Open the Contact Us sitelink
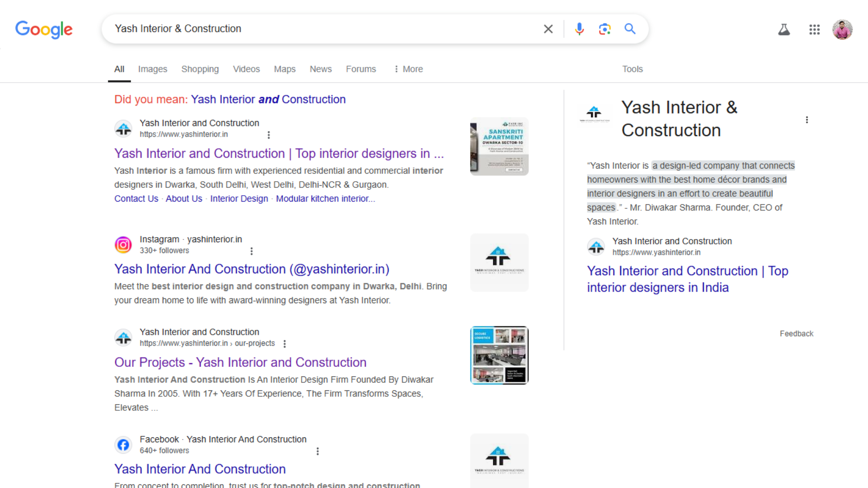 pos(136,199)
